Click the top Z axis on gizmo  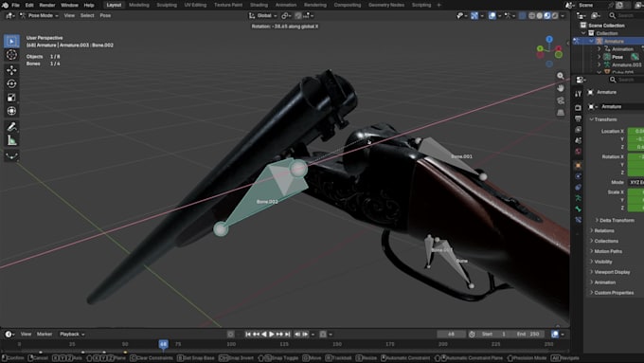pyautogui.click(x=549, y=39)
